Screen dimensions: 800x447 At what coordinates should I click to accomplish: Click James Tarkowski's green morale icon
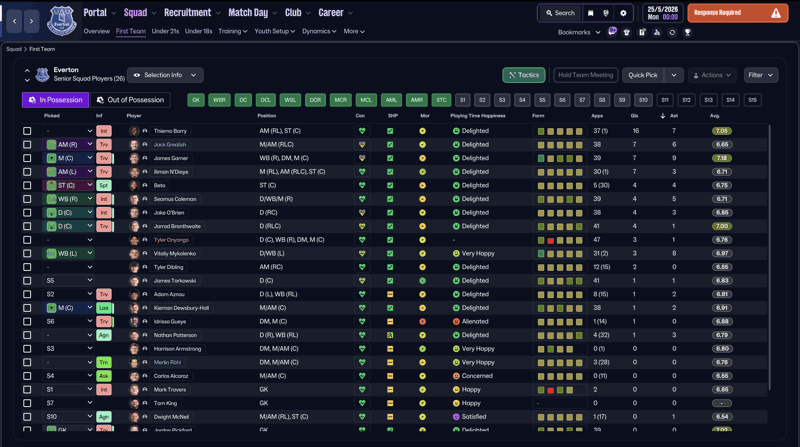coord(422,281)
